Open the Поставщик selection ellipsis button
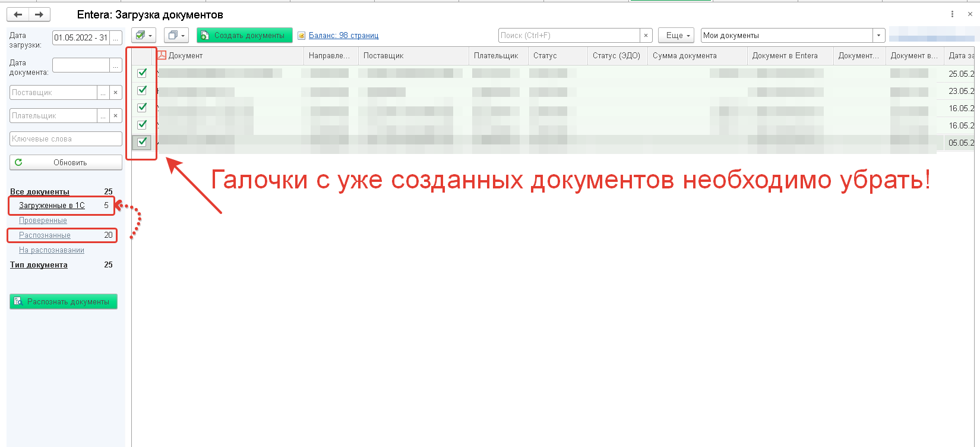Screen dimensions: 980x447 tap(103, 93)
